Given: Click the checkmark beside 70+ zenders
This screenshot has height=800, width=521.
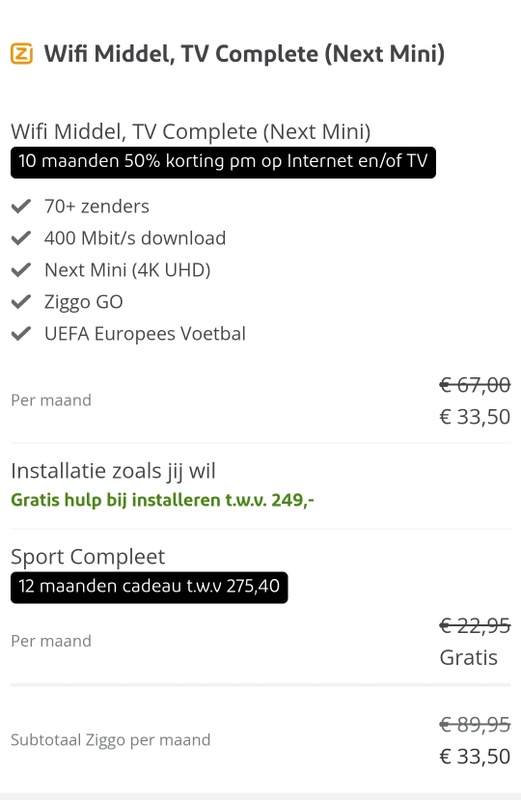Looking at the screenshot, I should tap(21, 206).
